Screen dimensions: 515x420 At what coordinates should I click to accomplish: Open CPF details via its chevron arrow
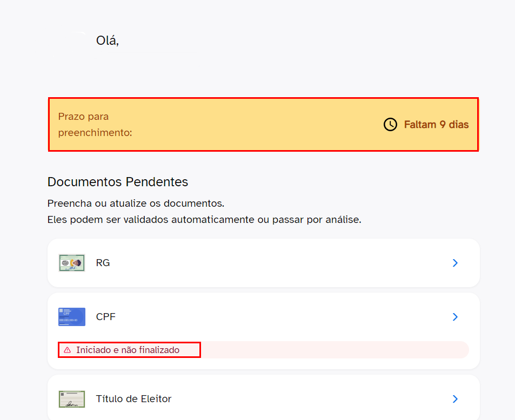[455, 317]
